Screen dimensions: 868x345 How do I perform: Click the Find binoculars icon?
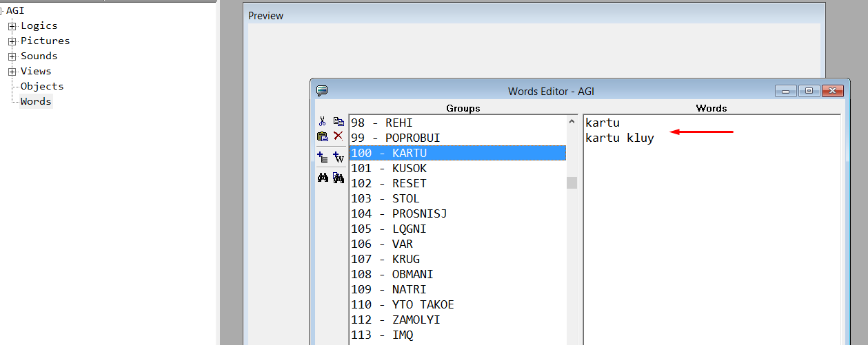pos(322,178)
